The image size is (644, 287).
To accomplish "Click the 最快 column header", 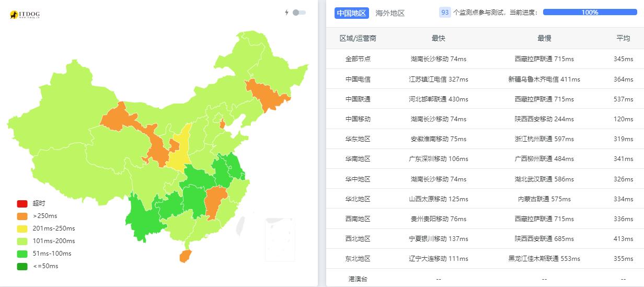I will [x=439, y=38].
